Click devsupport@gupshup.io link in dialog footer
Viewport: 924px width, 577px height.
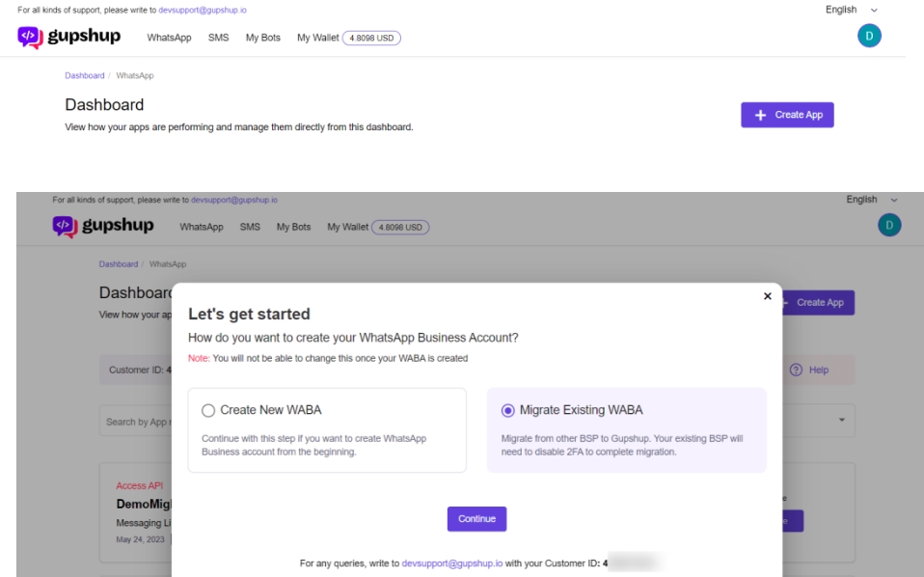coord(452,563)
